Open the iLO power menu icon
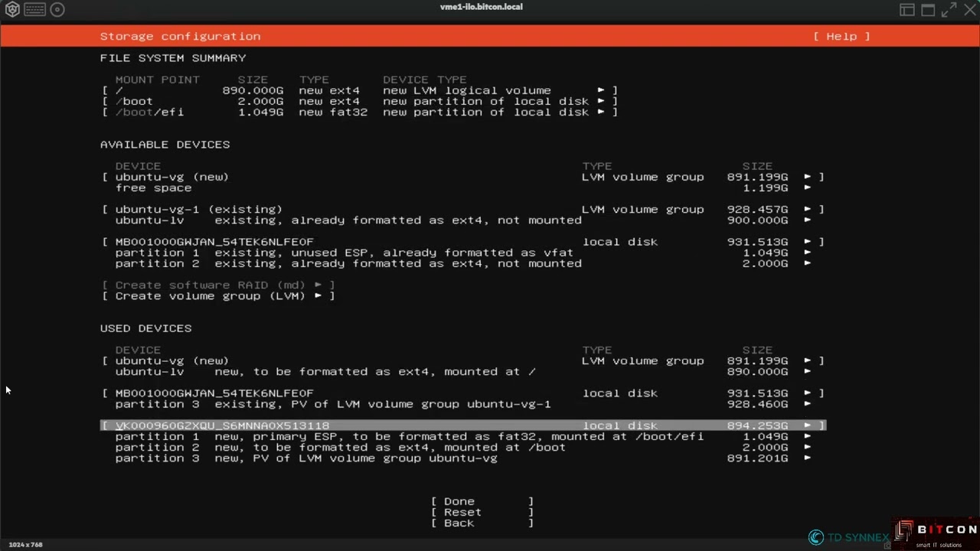This screenshot has width=980, height=551. 11,10
